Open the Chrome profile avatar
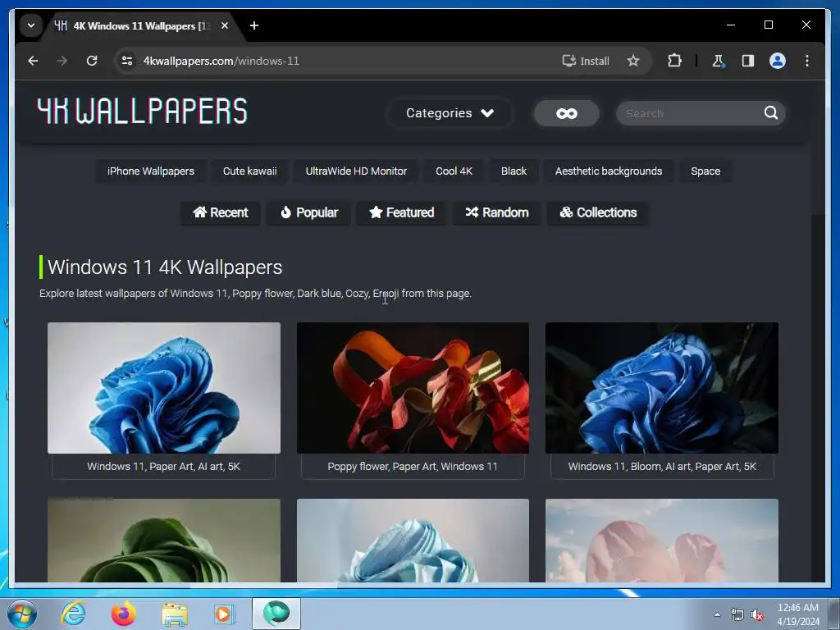The image size is (840, 630). point(778,61)
